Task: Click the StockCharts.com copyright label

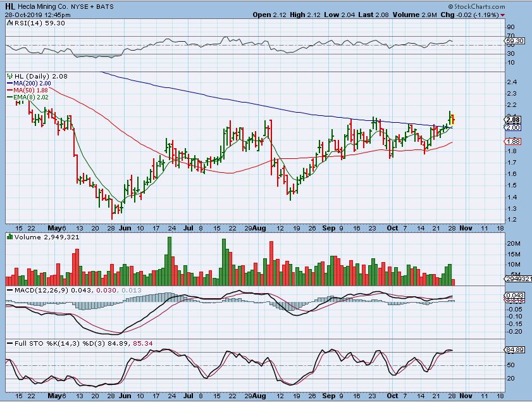Action: (476, 6)
